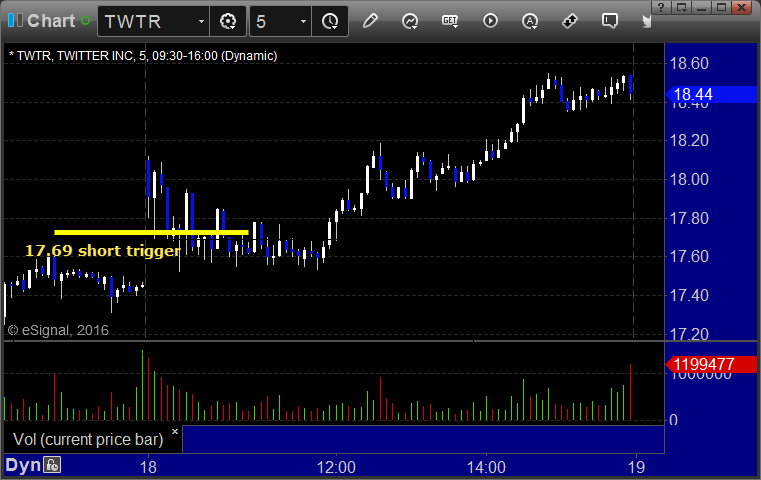
Task: Click the pop-out window icon beside help
Action: tap(682, 7)
